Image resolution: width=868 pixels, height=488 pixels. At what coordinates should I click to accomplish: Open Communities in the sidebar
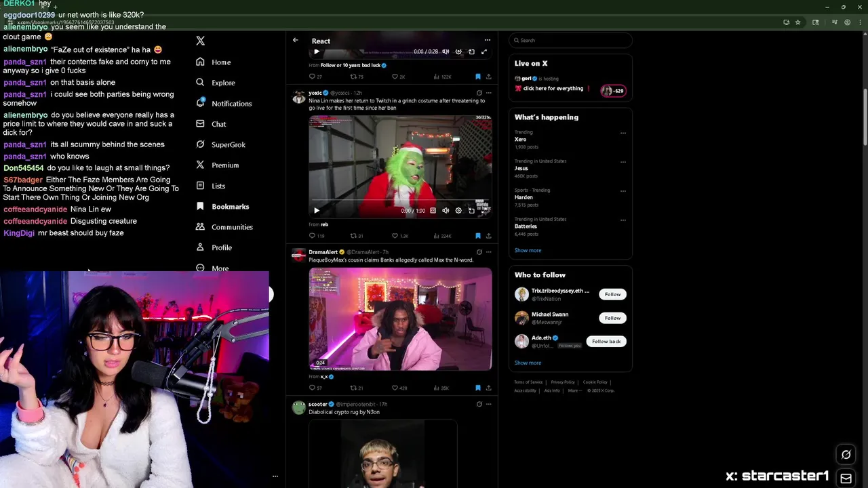(x=223, y=227)
